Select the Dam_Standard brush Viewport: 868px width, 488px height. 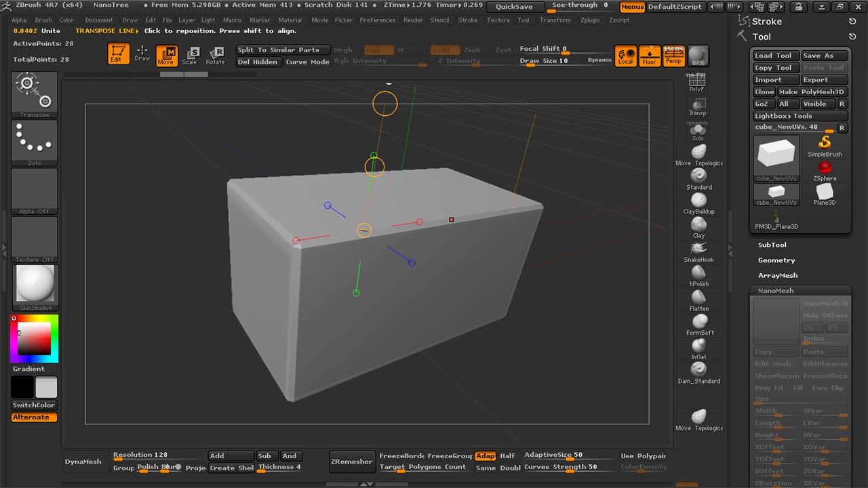(699, 372)
